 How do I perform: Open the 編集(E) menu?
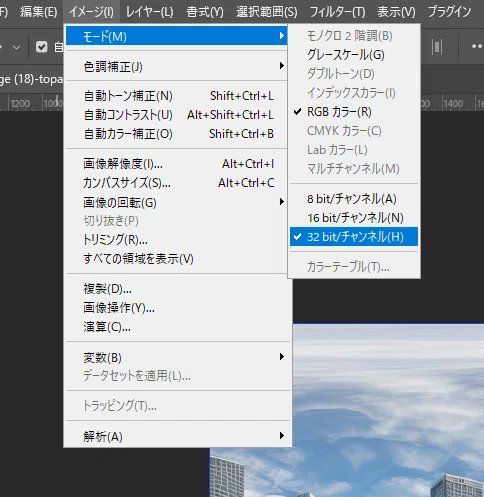(x=38, y=12)
